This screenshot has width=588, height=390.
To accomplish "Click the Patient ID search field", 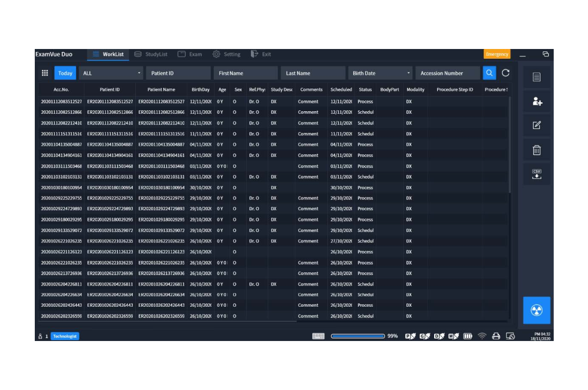I will 178,73.
